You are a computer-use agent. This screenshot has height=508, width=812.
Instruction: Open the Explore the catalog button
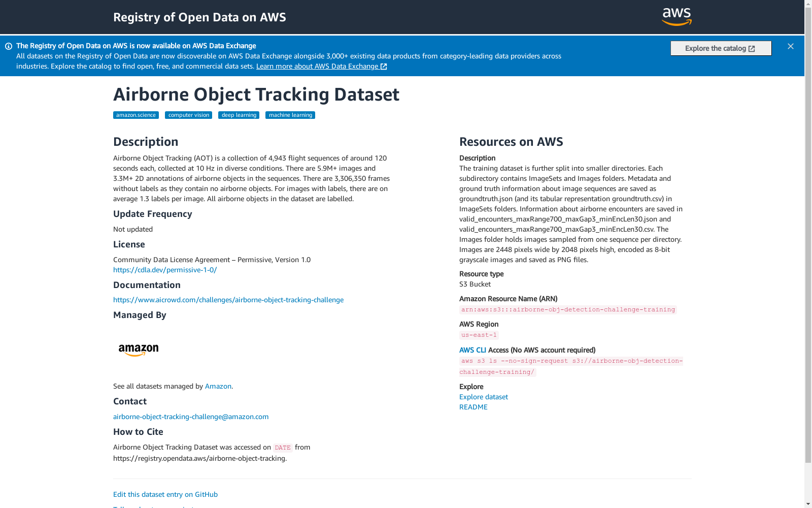[721, 48]
